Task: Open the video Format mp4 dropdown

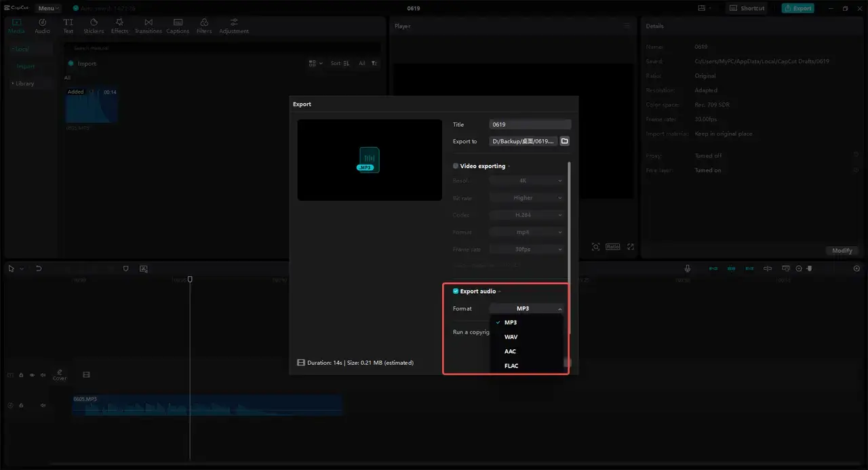Action: (x=527, y=232)
